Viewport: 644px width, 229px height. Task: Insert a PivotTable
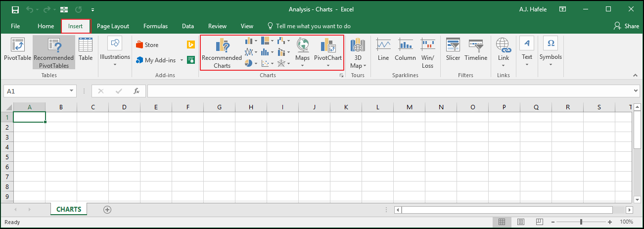pos(17,50)
